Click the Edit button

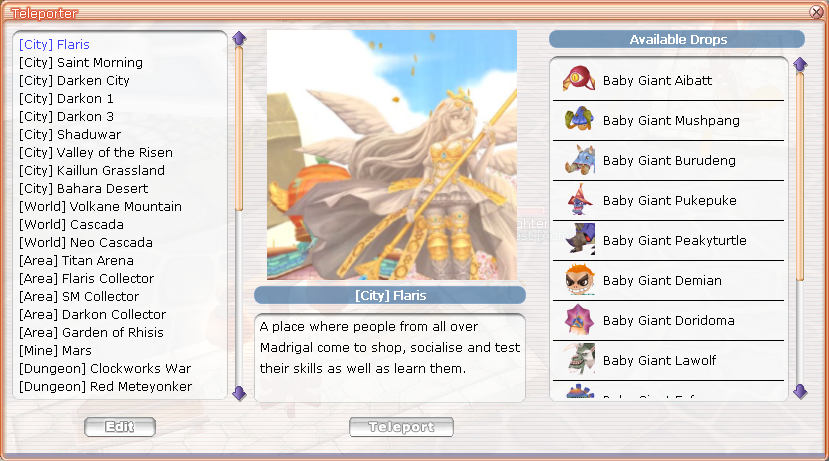click(119, 427)
